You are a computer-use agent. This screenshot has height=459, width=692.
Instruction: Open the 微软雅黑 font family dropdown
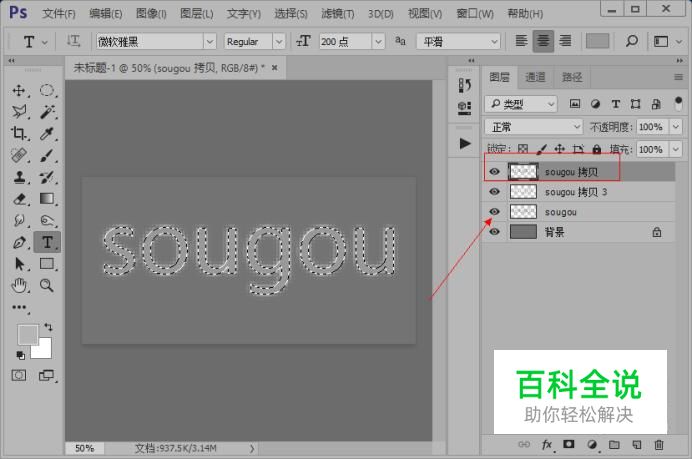(x=209, y=42)
